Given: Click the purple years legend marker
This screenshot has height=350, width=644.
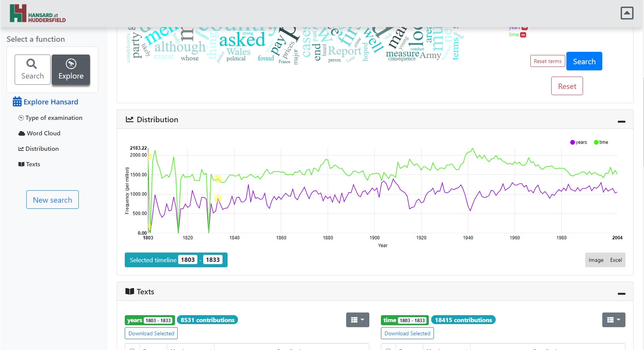Looking at the screenshot, I should click(572, 142).
